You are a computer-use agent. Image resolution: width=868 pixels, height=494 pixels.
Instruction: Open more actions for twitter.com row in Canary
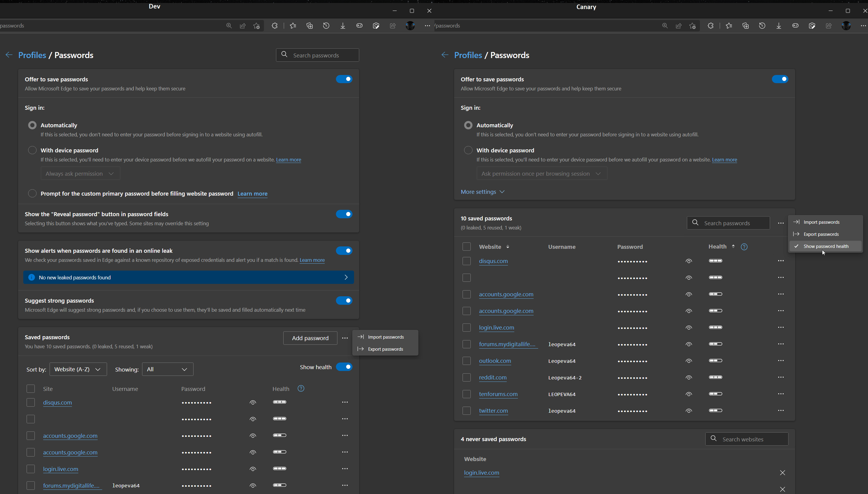(781, 410)
